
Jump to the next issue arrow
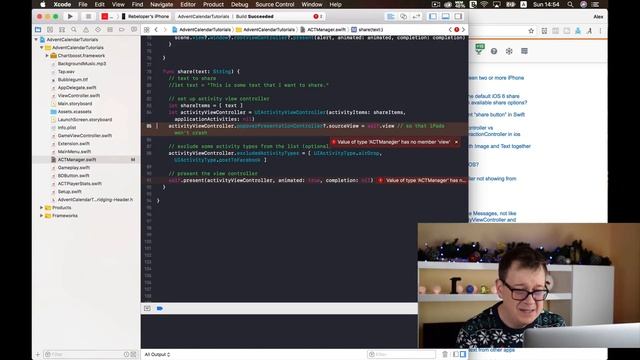(x=463, y=29)
